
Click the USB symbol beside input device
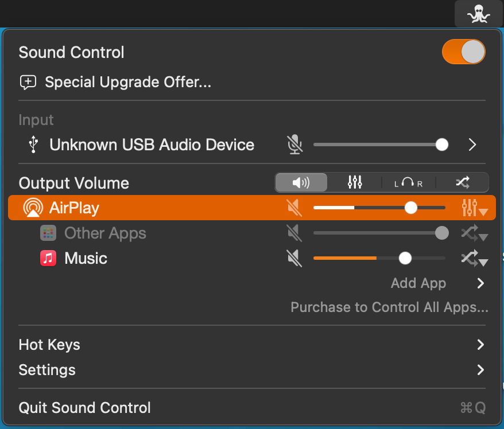click(34, 145)
